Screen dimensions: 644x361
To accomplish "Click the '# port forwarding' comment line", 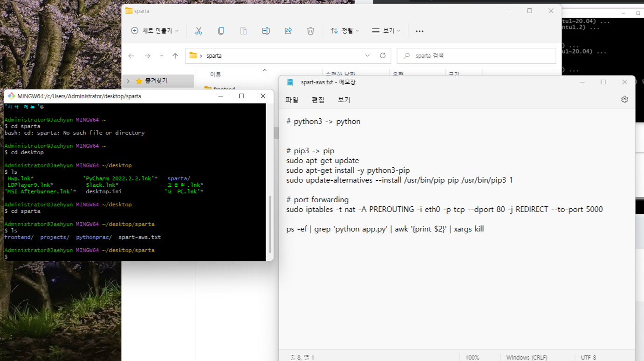I will [x=317, y=199].
